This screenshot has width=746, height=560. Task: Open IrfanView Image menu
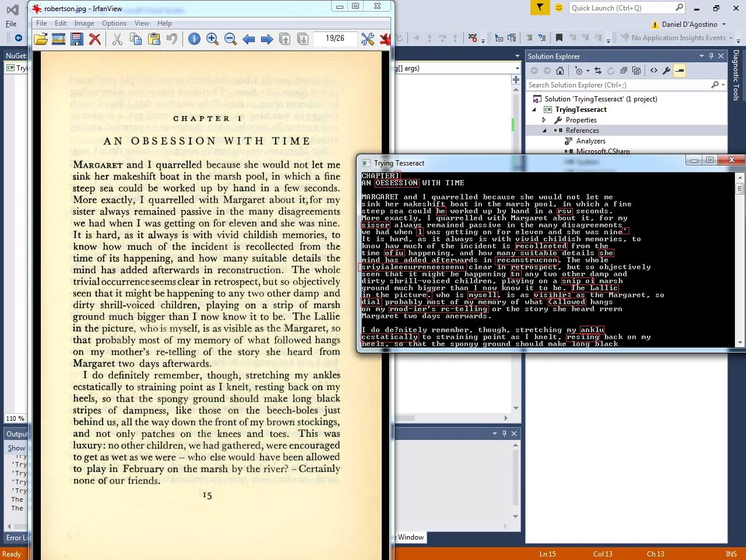(x=84, y=23)
